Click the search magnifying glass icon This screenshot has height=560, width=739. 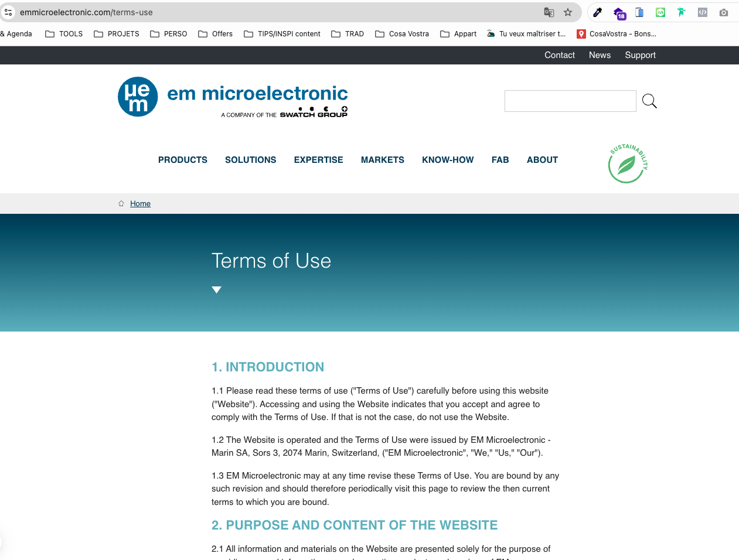(649, 101)
